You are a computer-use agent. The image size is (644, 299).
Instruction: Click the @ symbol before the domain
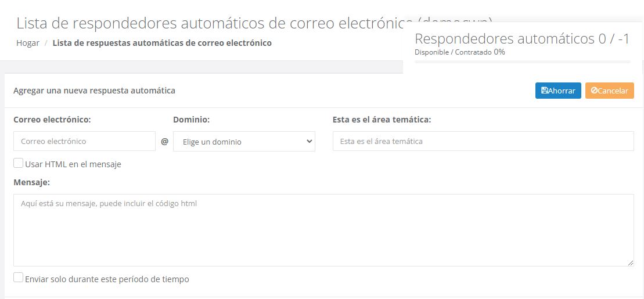coord(164,141)
